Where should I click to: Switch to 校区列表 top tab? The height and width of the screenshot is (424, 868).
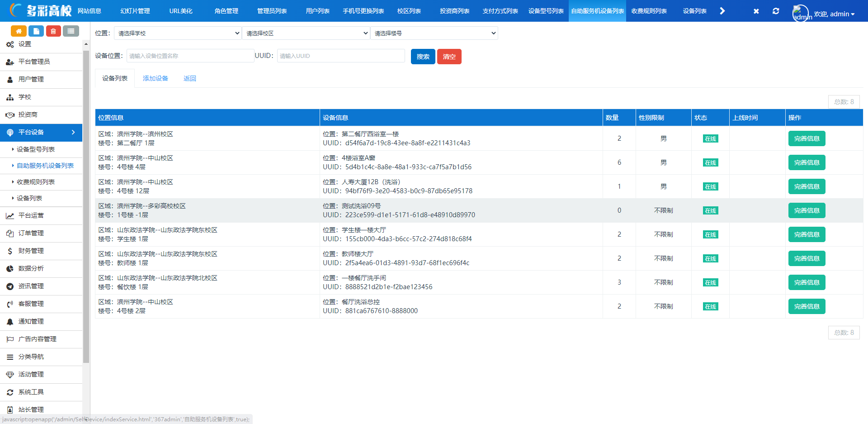point(409,11)
